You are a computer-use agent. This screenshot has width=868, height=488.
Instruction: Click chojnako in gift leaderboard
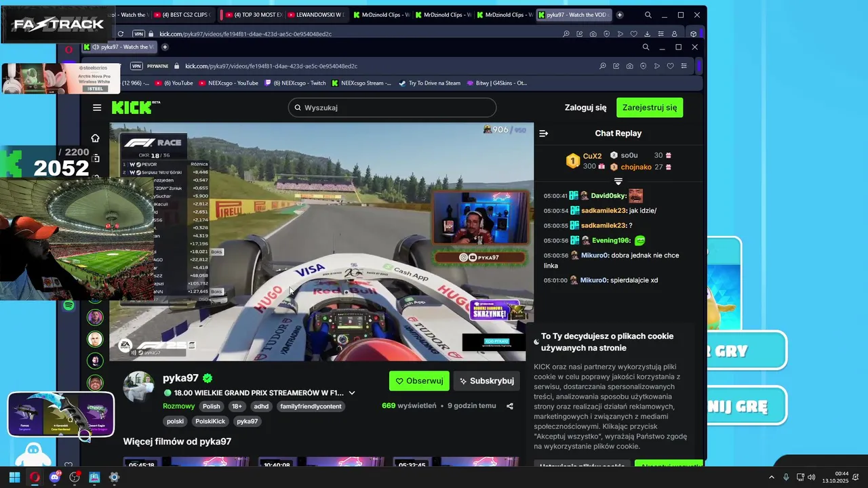(635, 167)
